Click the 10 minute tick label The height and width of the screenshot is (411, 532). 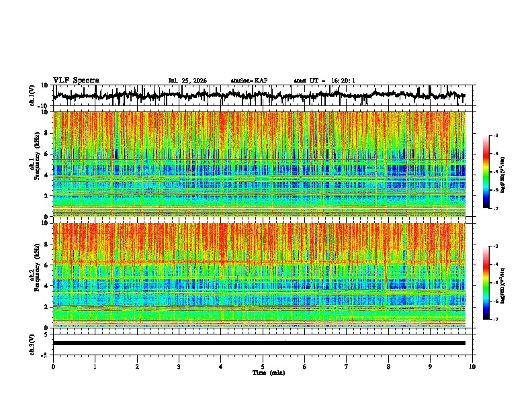point(472,367)
